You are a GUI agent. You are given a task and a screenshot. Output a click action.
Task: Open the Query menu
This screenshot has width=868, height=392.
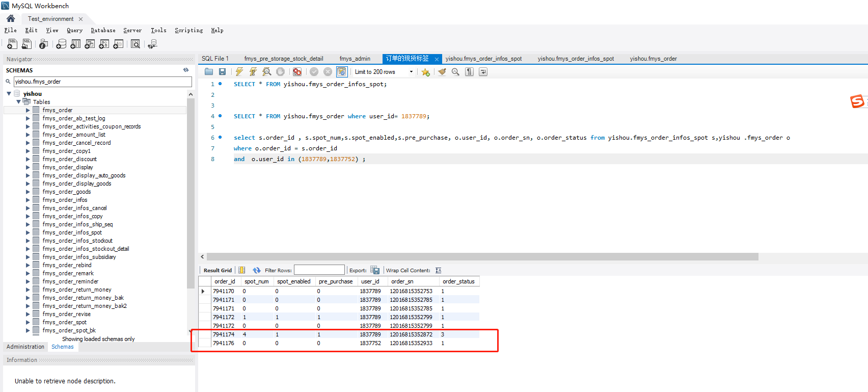74,31
